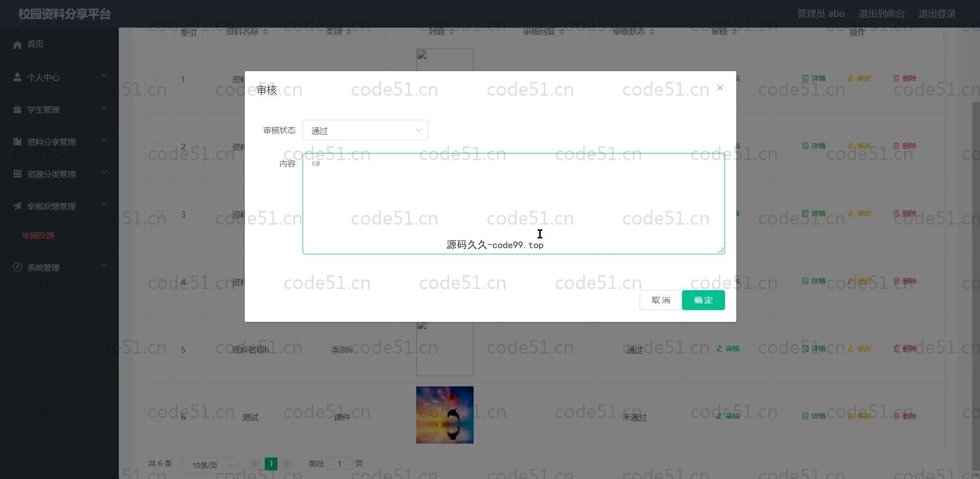Viewport: 980px width, 479px height.
Task: Click the home icon beside 首页
Action: 17,45
